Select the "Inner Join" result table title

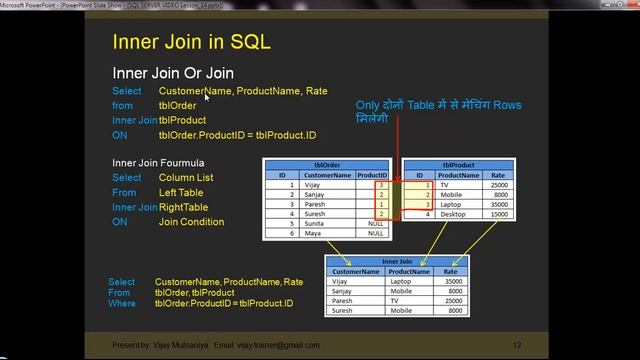tap(397, 261)
